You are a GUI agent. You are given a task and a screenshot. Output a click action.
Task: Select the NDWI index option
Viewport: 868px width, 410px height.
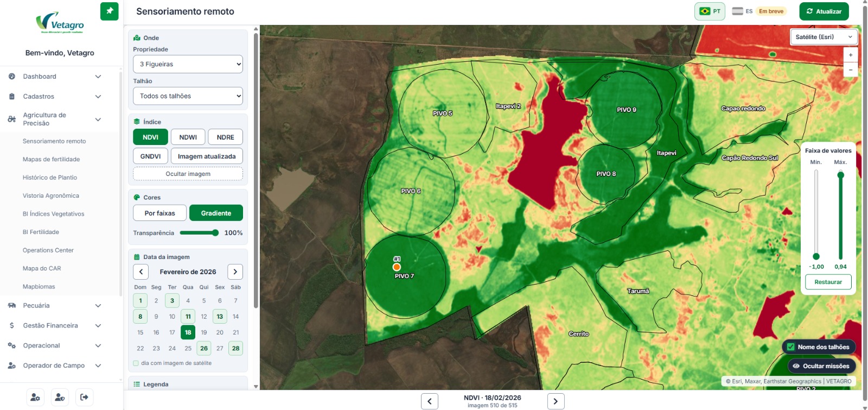click(188, 137)
